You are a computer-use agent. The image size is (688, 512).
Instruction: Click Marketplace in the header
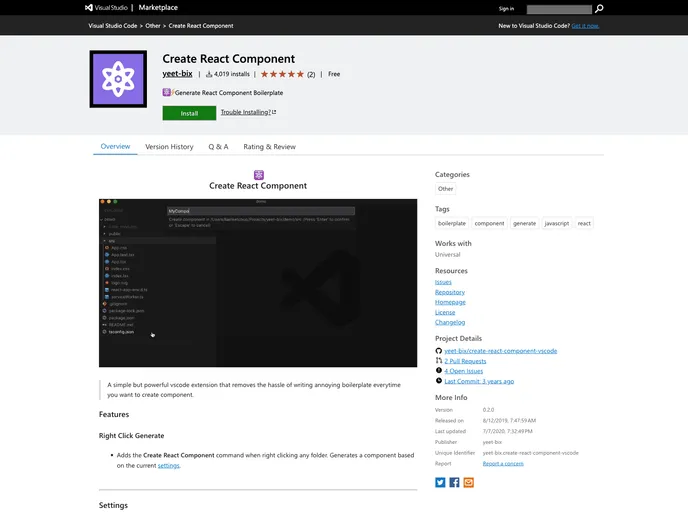click(x=158, y=7)
